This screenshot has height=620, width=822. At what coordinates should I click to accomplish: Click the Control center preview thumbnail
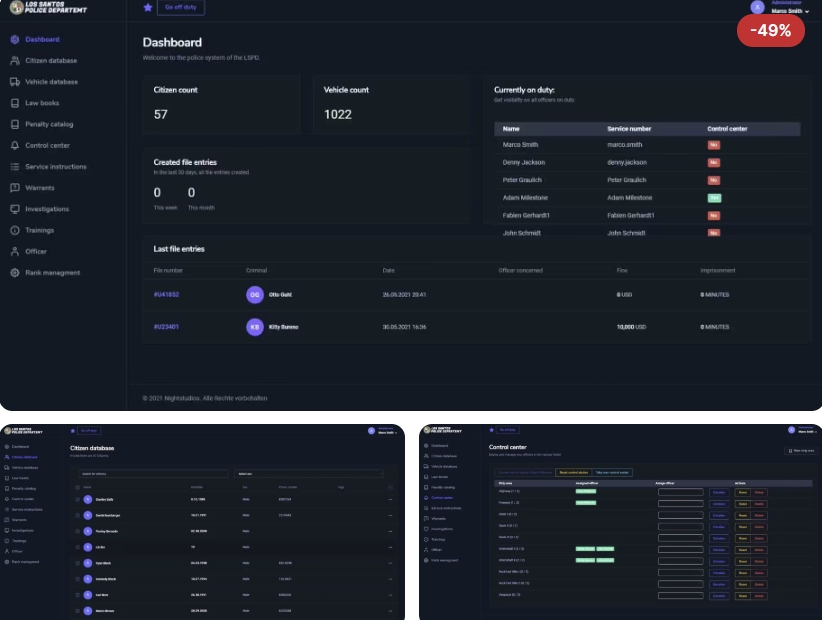click(620, 522)
